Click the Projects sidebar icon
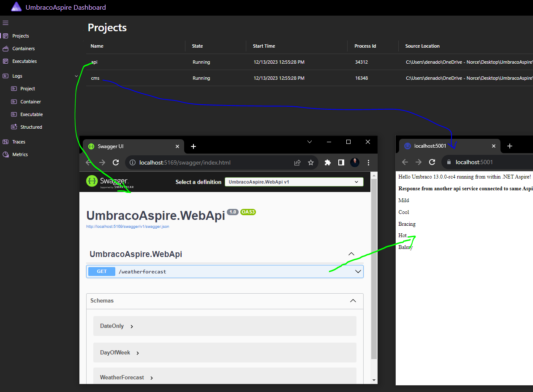Screen dimensions: 533x392 (5, 36)
